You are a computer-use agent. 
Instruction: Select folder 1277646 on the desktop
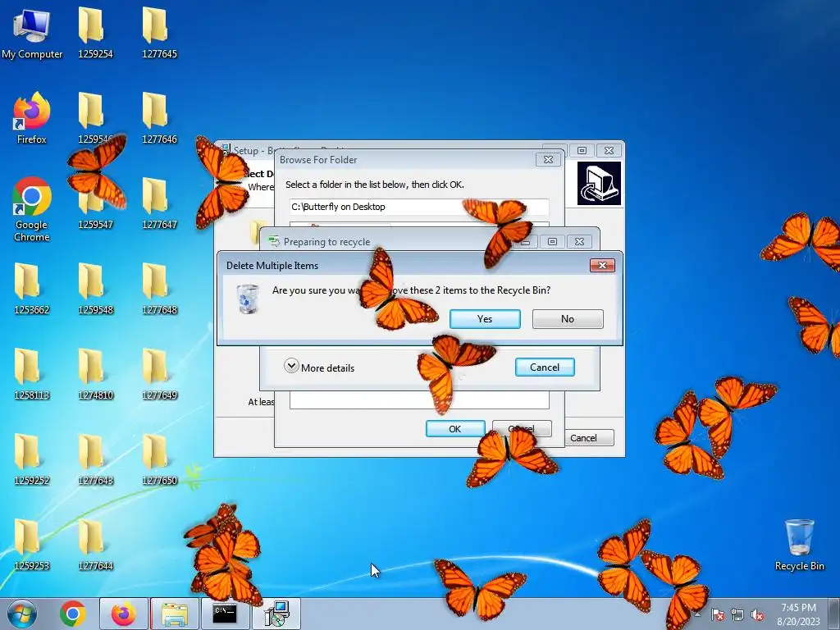159,118
